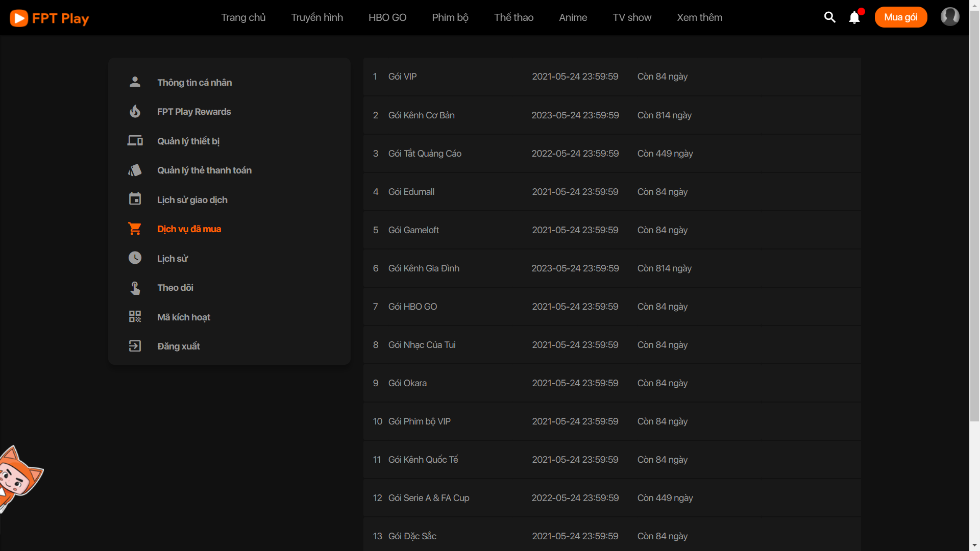Click the QR code icon for Mã kích hoạt

(135, 317)
